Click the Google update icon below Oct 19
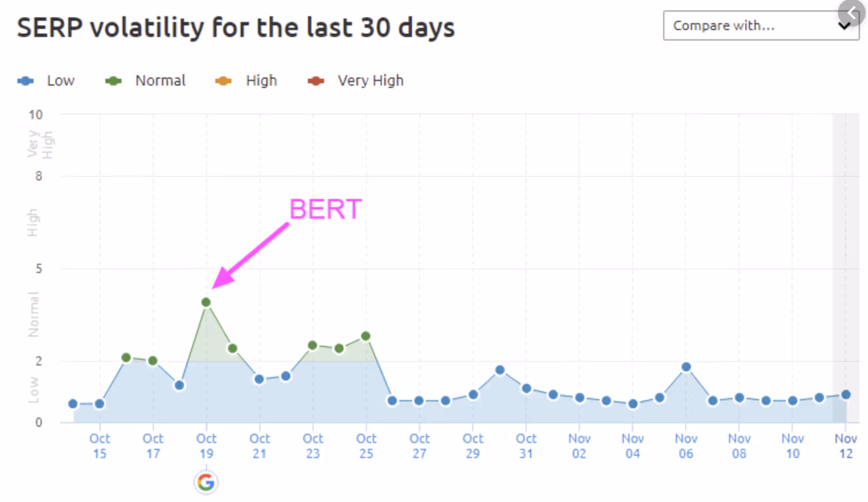The height and width of the screenshot is (502, 868). click(x=206, y=482)
